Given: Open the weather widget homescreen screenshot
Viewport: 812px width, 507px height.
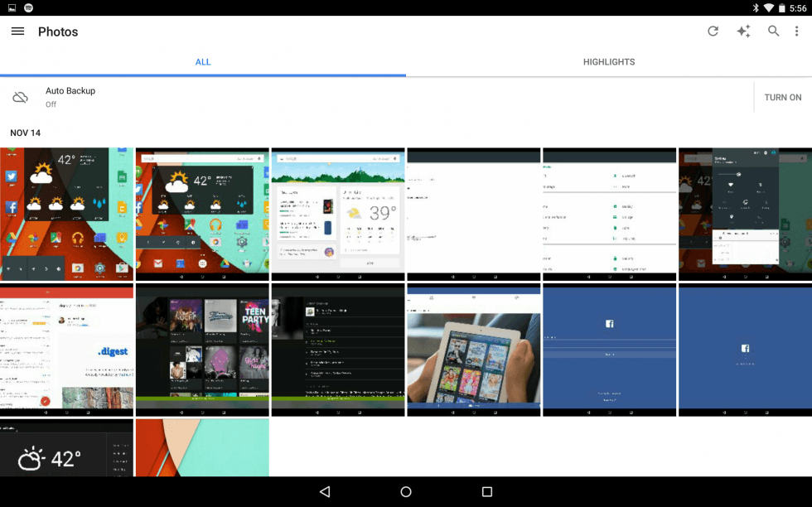Looking at the screenshot, I should tap(66, 214).
